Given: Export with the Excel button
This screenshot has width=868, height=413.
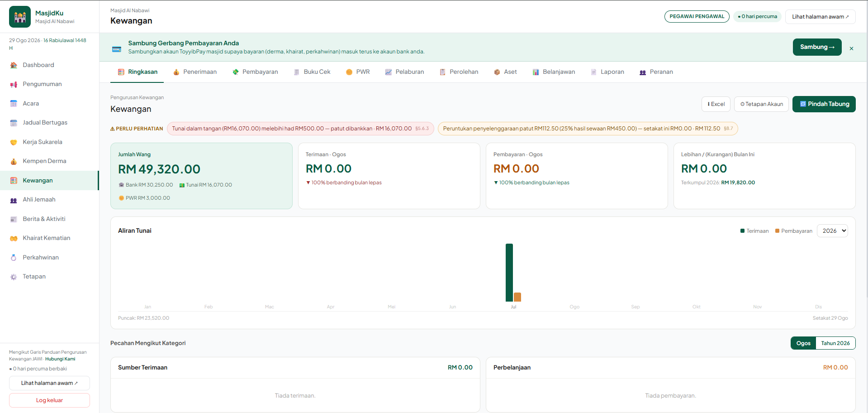Looking at the screenshot, I should [x=716, y=104].
